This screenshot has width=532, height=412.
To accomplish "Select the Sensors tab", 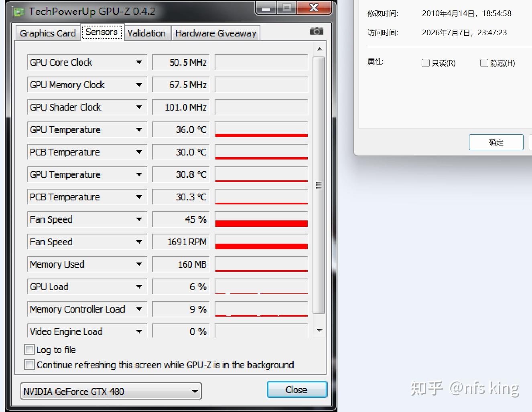I will [x=102, y=32].
